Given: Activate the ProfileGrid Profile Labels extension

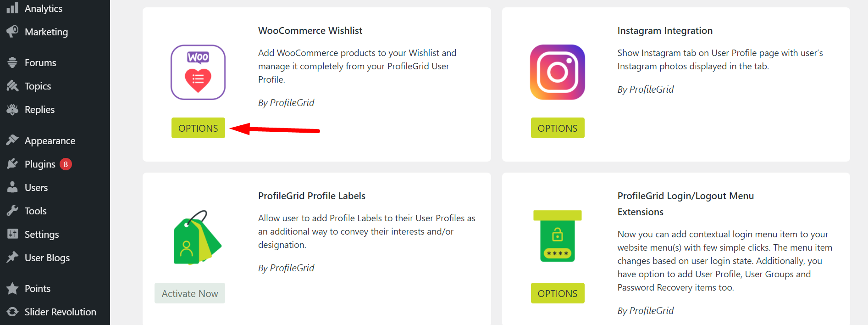Looking at the screenshot, I should pyautogui.click(x=189, y=293).
